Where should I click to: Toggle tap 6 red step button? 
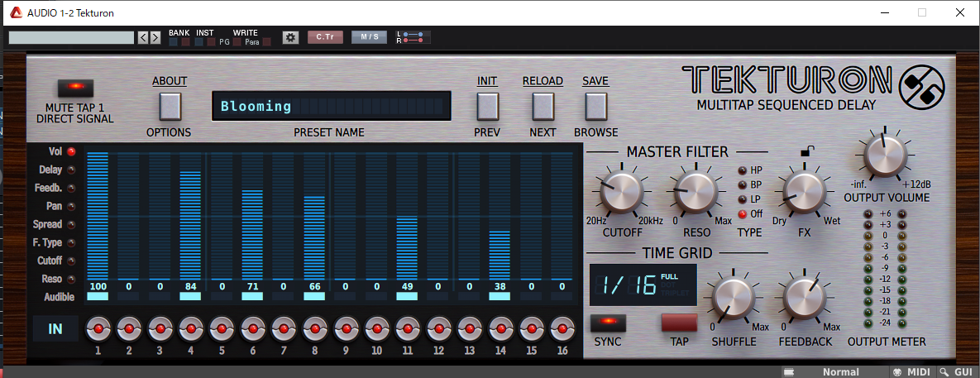point(252,328)
